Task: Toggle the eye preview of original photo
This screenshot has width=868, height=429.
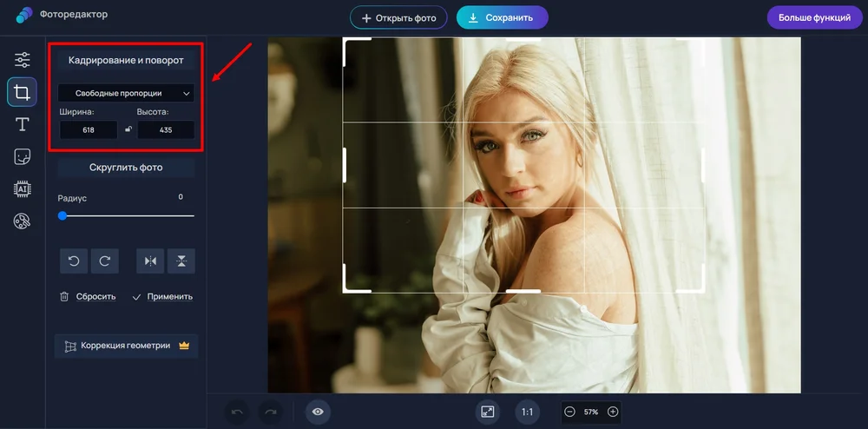Action: 318,412
